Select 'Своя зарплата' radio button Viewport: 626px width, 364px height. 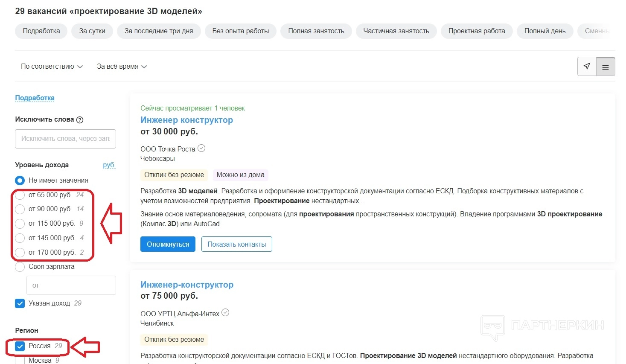coord(20,267)
